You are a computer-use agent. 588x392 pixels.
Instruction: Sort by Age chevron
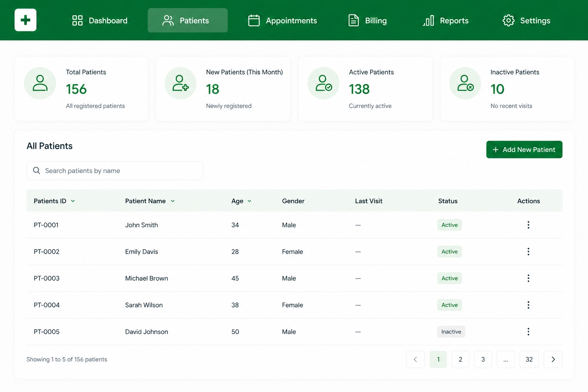[x=249, y=201]
